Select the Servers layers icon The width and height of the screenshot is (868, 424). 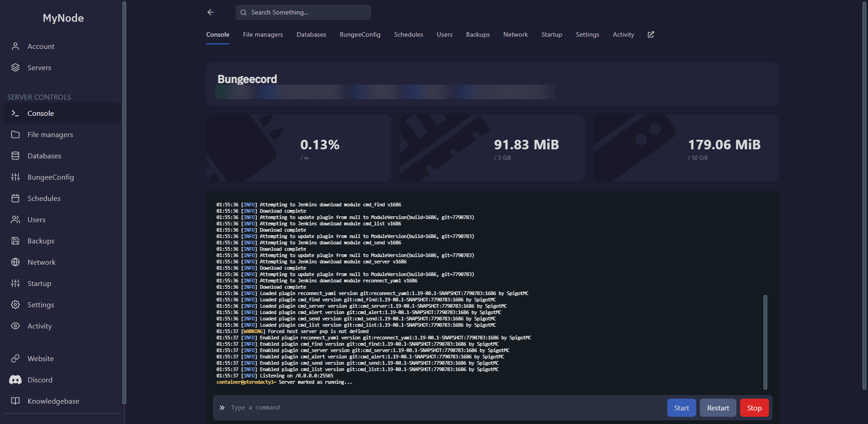pyautogui.click(x=15, y=67)
